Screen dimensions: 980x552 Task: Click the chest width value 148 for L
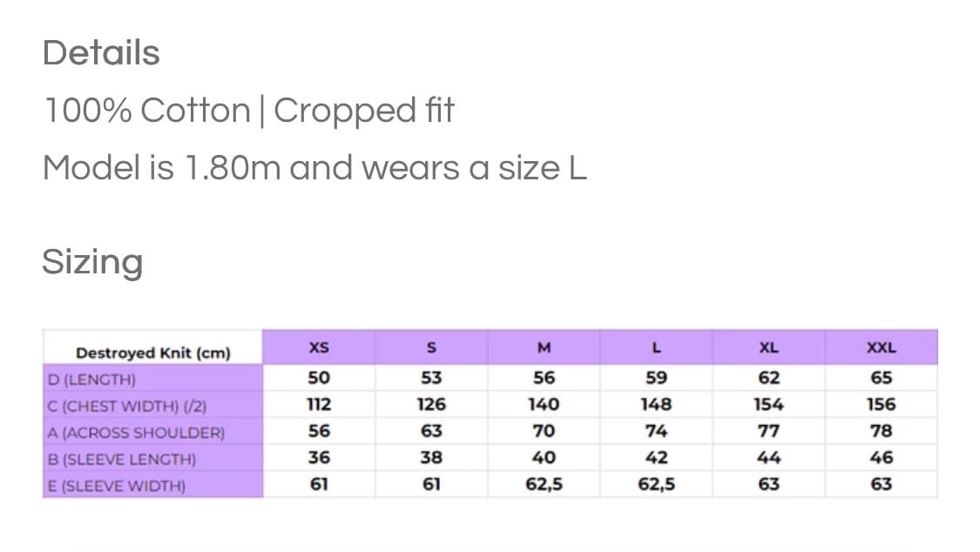click(656, 404)
